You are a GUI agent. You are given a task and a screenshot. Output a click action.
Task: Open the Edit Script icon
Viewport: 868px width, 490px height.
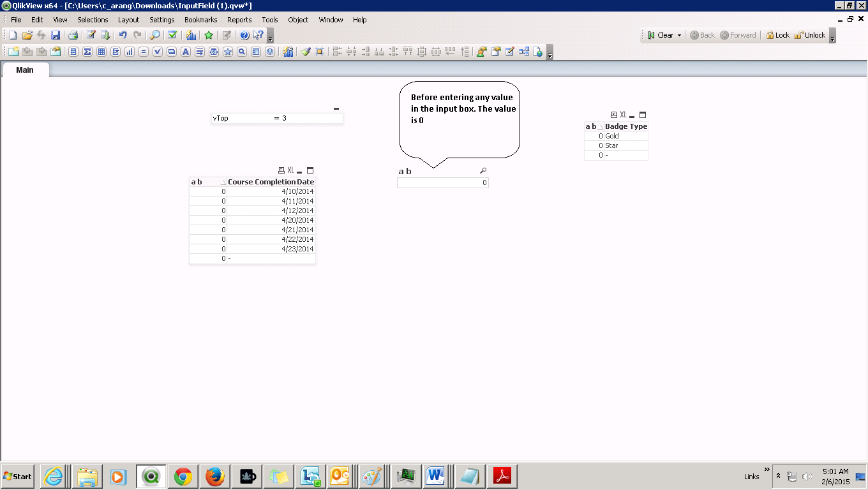pos(91,35)
